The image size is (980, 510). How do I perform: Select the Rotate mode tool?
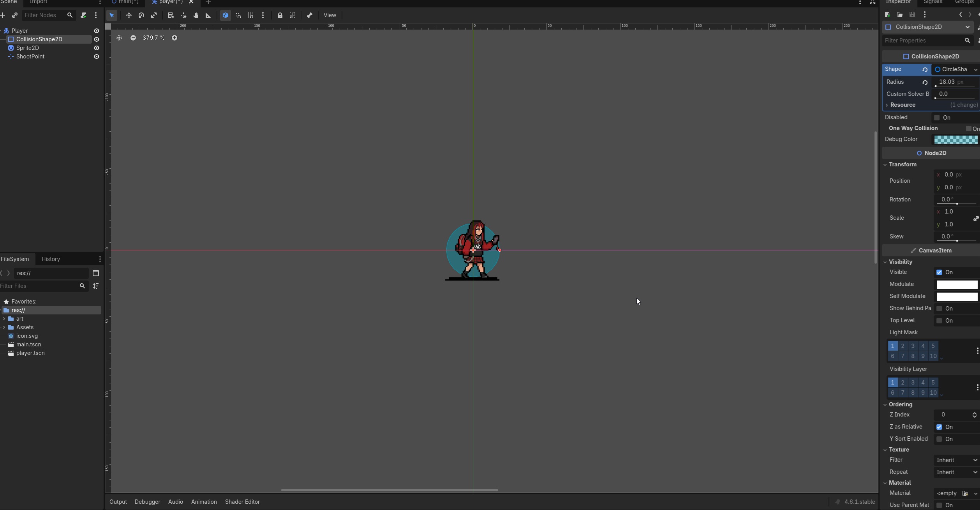click(x=141, y=15)
